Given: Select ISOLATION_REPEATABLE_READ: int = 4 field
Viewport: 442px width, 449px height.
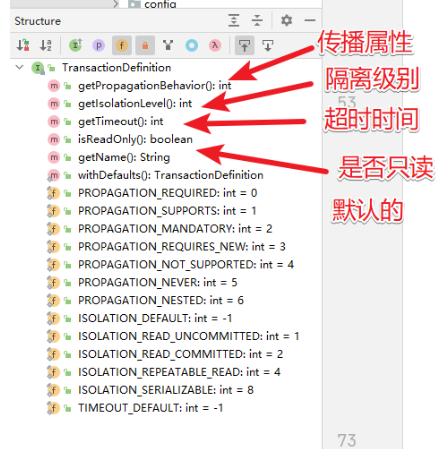Looking at the screenshot, I should [x=179, y=372].
